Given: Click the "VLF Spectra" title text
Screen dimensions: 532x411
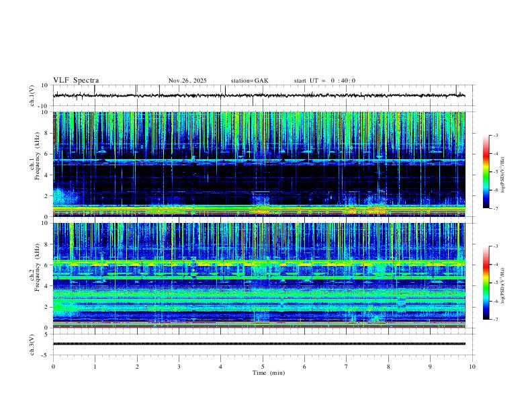Looking at the screenshot, I should tap(76, 81).
